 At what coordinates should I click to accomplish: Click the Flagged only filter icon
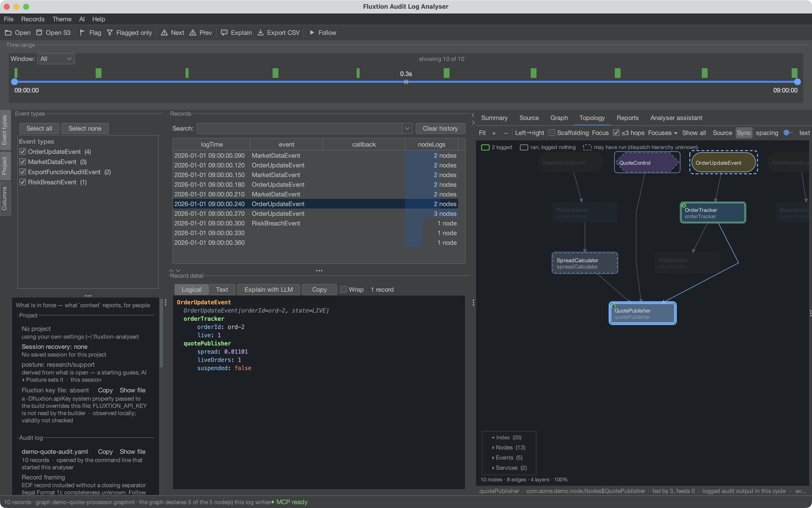pyautogui.click(x=110, y=33)
